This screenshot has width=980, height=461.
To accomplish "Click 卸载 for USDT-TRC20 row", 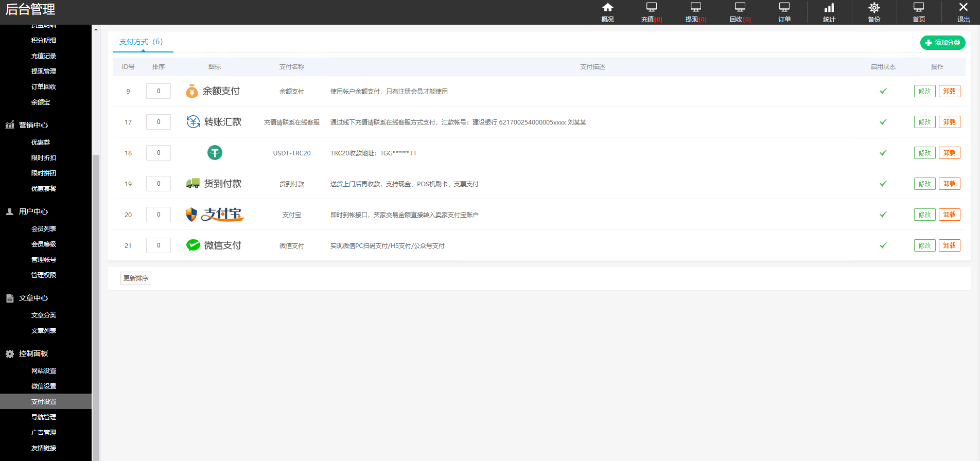I will 949,153.
